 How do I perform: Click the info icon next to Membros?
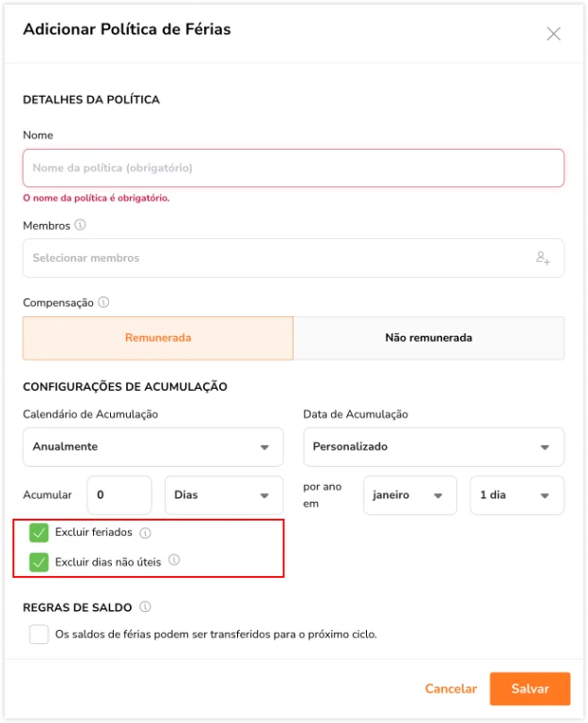pos(80,225)
